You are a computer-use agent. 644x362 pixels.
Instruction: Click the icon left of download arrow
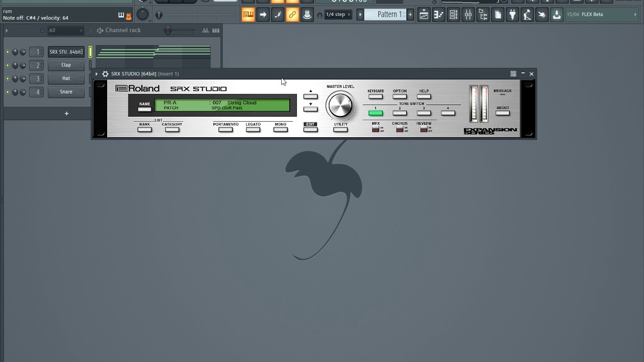pyautogui.click(x=541, y=15)
